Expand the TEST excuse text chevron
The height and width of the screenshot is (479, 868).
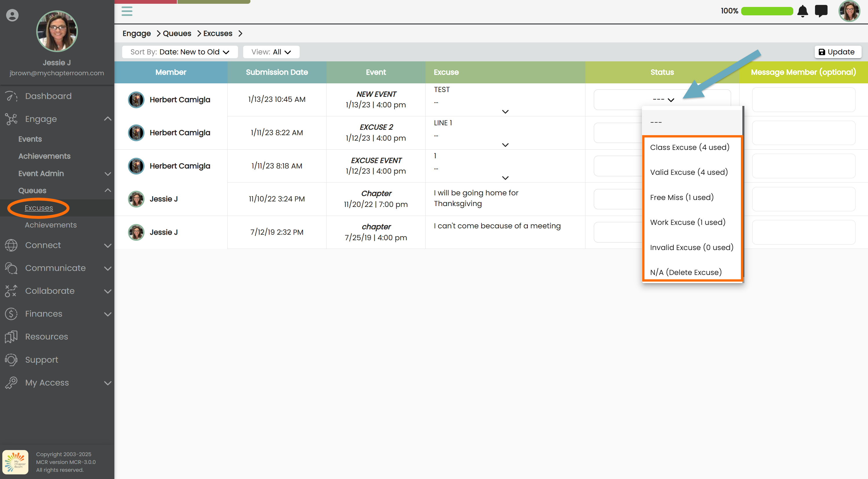pos(505,111)
